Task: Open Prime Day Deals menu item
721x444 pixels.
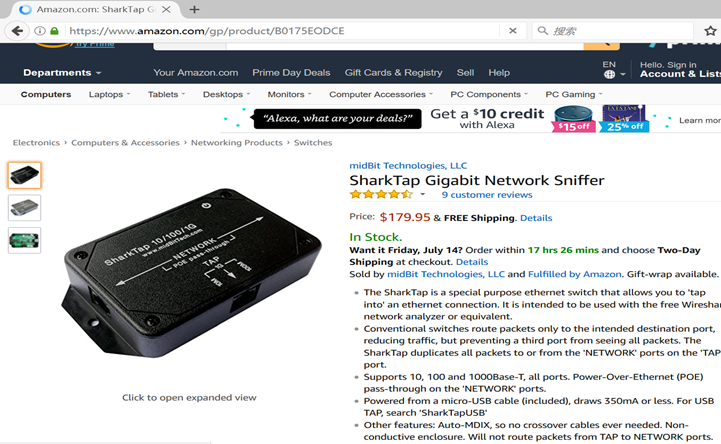Action: (291, 73)
